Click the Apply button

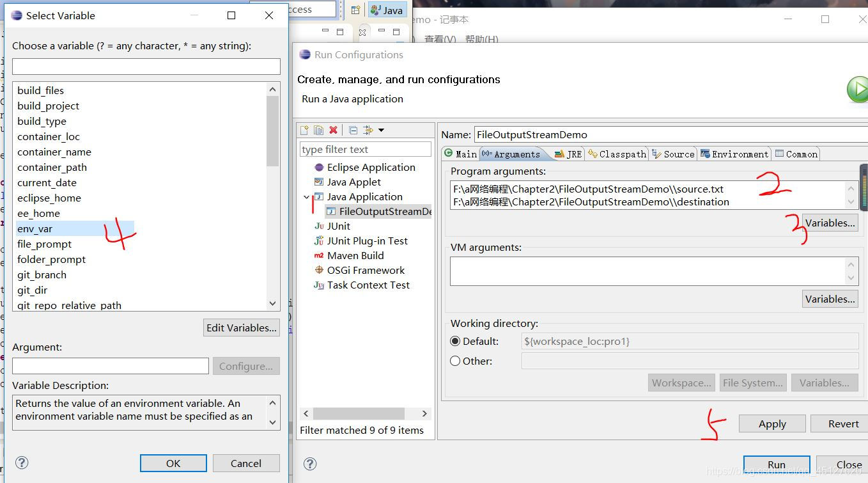click(x=771, y=424)
